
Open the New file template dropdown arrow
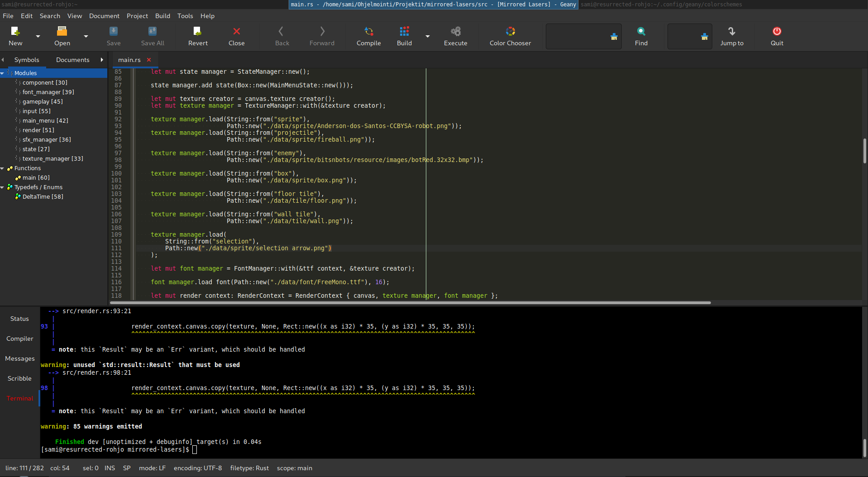(38, 36)
